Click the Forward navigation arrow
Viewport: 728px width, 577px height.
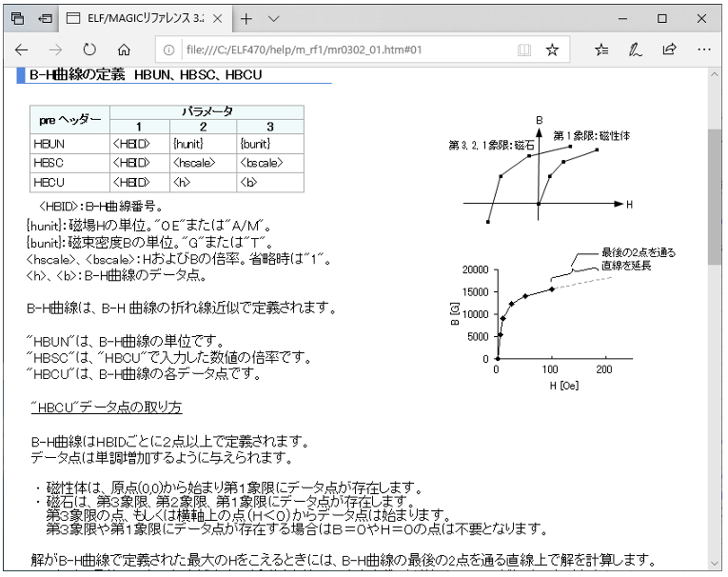(56, 50)
